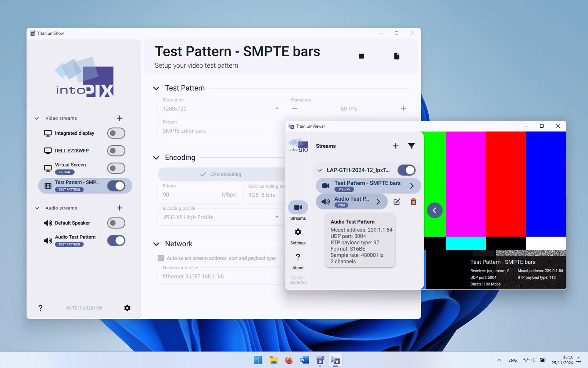Click the intoPIX logo in TitaniumViewer
Image resolution: width=588 pixels, height=368 pixels.
click(298, 145)
